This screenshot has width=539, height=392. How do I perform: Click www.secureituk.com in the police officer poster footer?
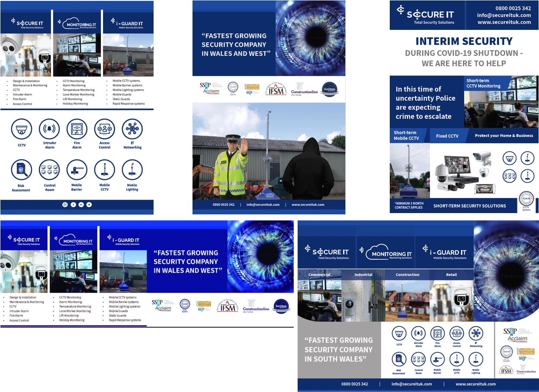pyautogui.click(x=308, y=204)
